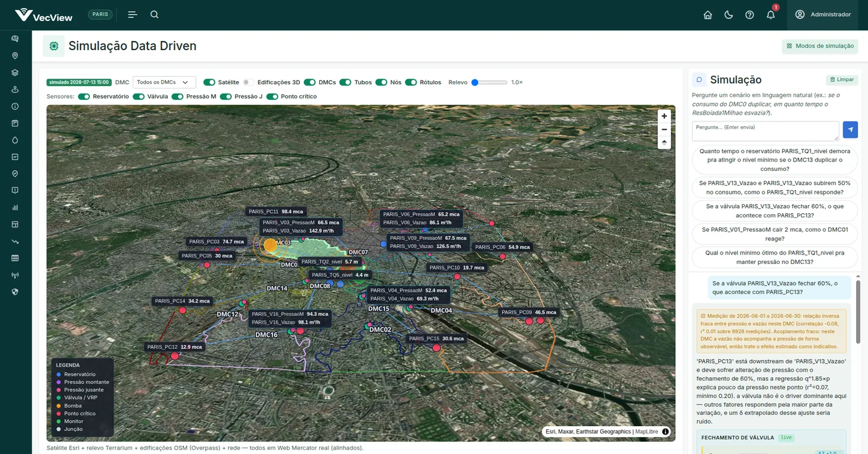This screenshot has width=868, height=454.
Task: Open the map pin icon in sidebar
Action: point(15,55)
